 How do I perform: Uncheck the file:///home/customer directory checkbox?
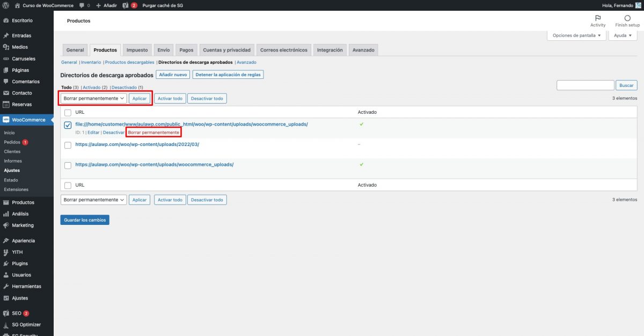(x=68, y=125)
